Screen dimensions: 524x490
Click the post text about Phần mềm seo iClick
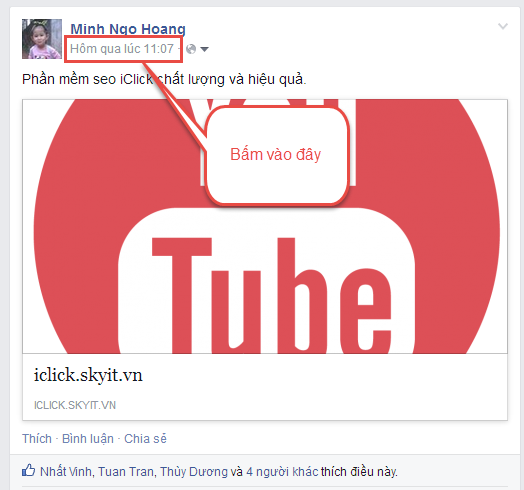[164, 80]
